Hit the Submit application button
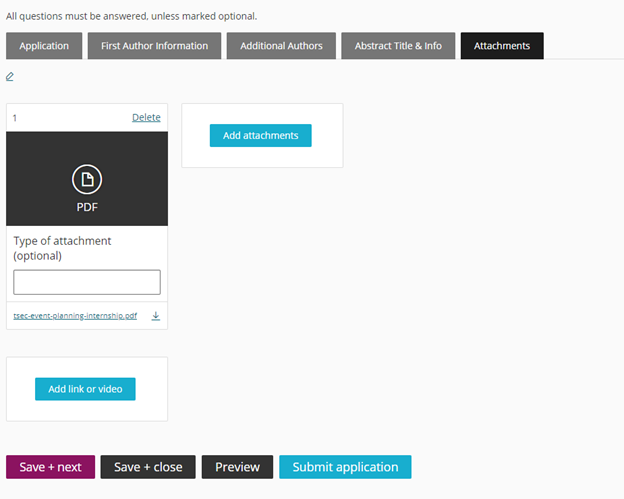The width and height of the screenshot is (624, 499). (345, 467)
